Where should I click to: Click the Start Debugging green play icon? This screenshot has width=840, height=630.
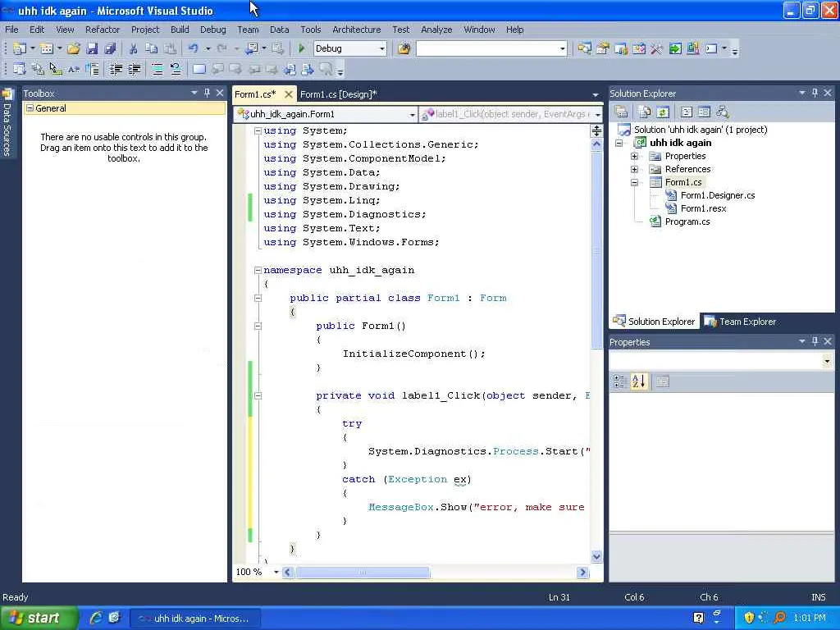302,49
